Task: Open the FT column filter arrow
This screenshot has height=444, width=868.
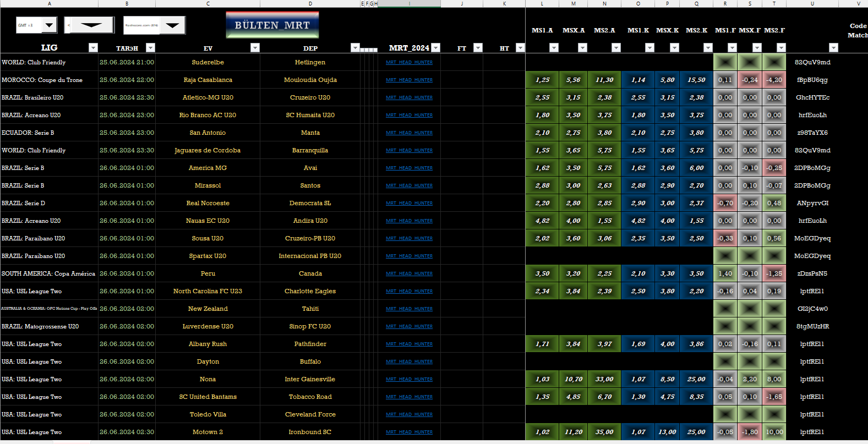Action: (478, 48)
